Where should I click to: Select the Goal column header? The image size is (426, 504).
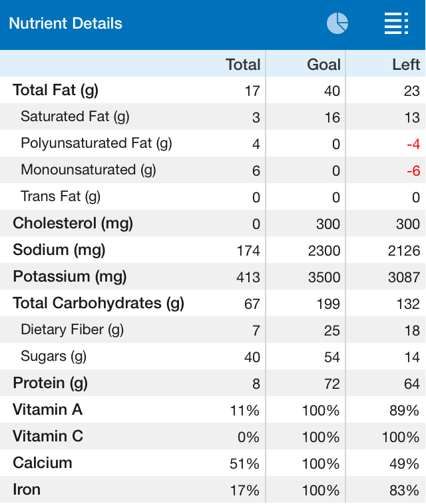[323, 65]
